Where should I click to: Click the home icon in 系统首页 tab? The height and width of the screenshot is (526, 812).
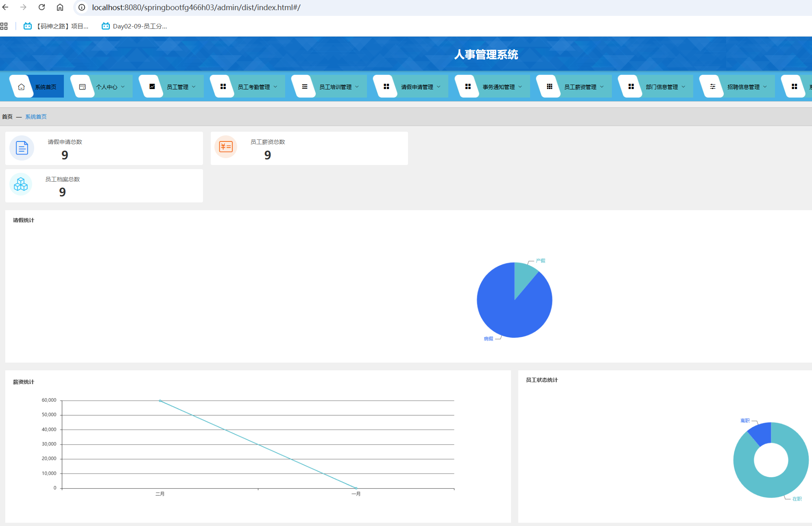22,87
